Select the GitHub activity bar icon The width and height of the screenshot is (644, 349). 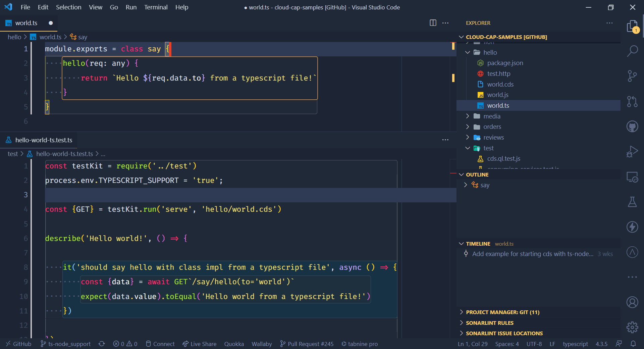pos(632,127)
